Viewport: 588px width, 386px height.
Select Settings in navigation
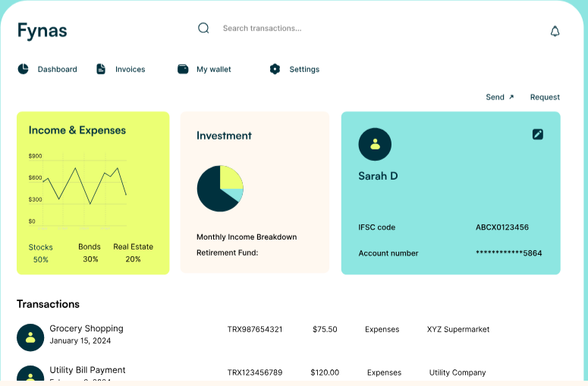click(x=304, y=69)
